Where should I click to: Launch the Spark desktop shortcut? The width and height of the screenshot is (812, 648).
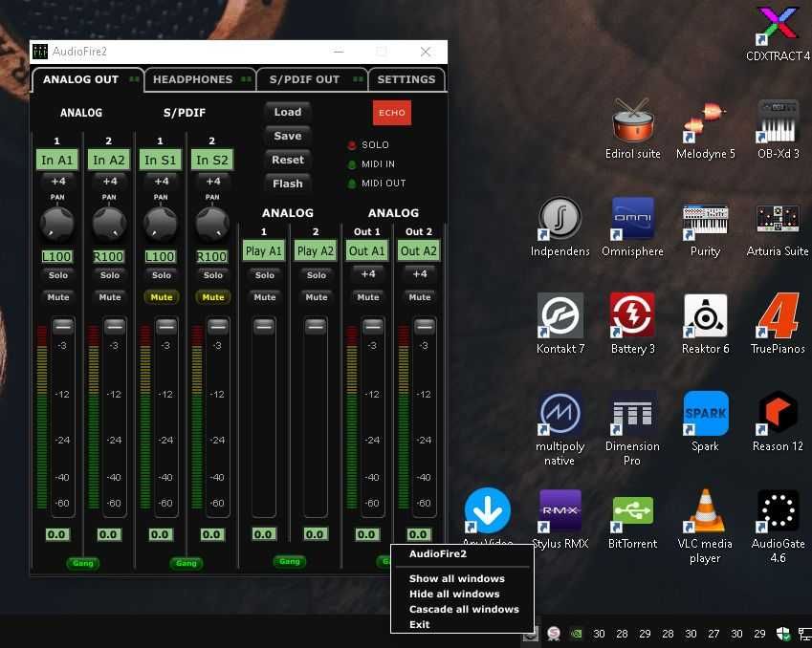click(706, 414)
